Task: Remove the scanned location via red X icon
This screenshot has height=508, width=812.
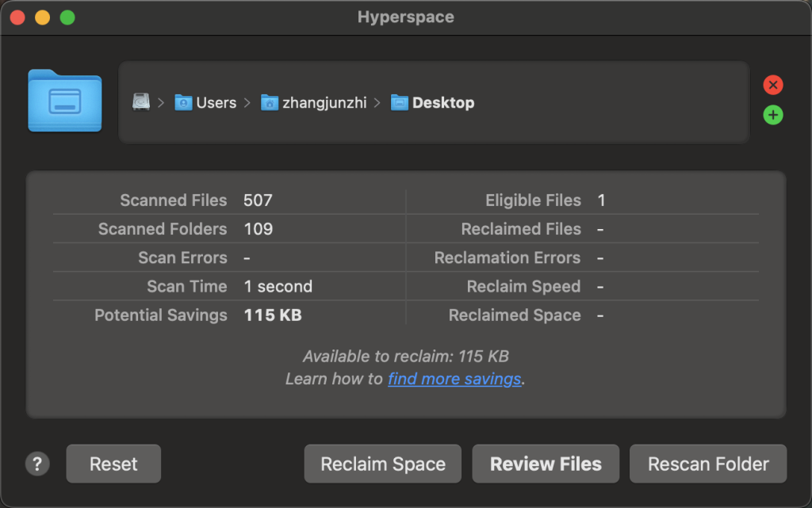Action: [x=773, y=85]
